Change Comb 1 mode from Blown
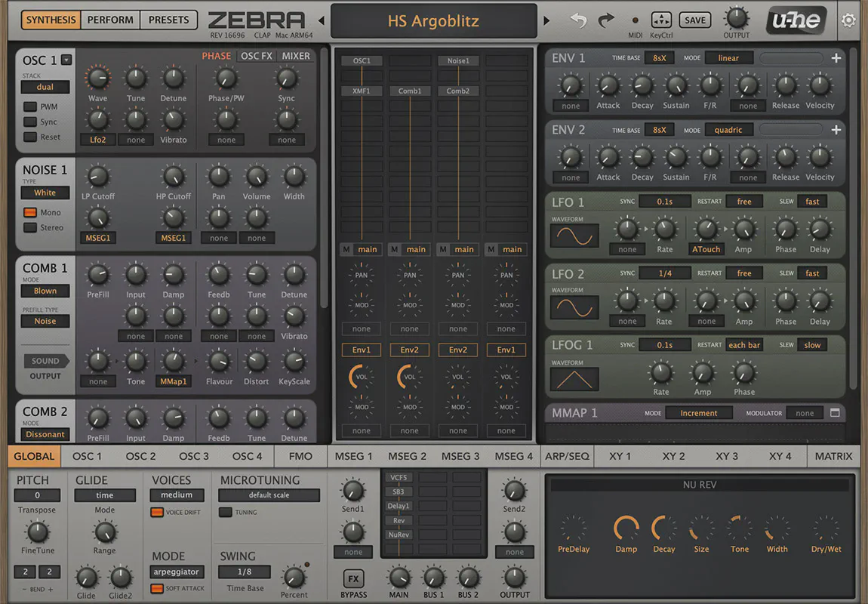868x604 pixels. (x=45, y=291)
